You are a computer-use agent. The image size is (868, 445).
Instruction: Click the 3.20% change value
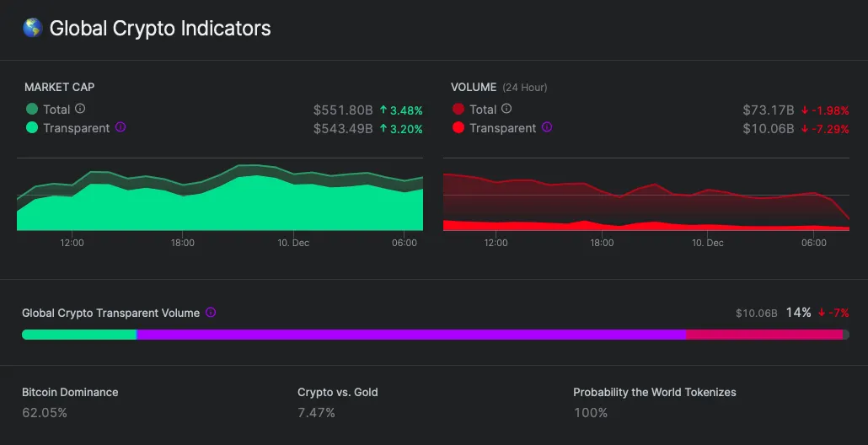(406, 129)
